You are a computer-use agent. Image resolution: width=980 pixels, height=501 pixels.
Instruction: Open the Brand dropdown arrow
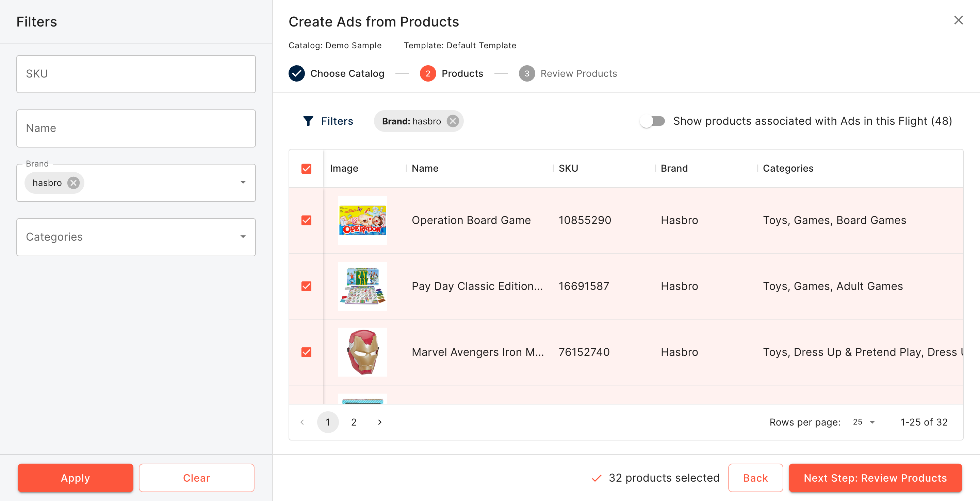[243, 183]
